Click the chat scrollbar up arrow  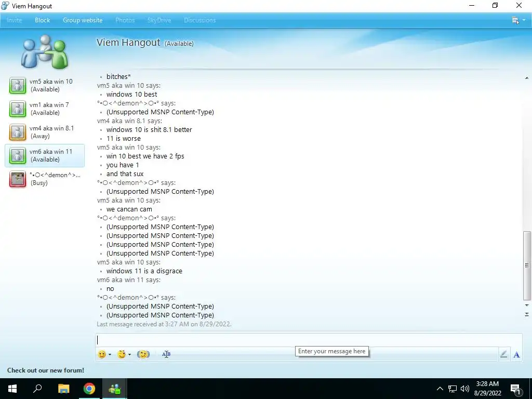527,78
